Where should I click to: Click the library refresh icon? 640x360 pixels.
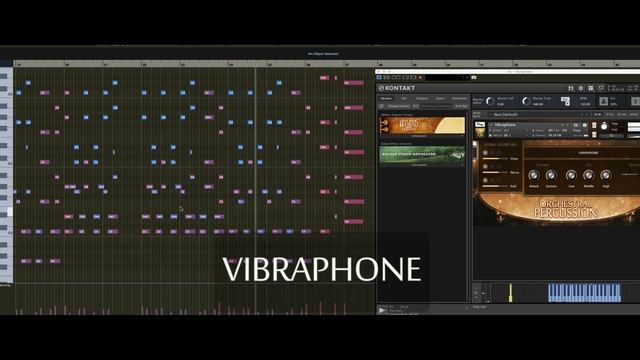click(382, 106)
